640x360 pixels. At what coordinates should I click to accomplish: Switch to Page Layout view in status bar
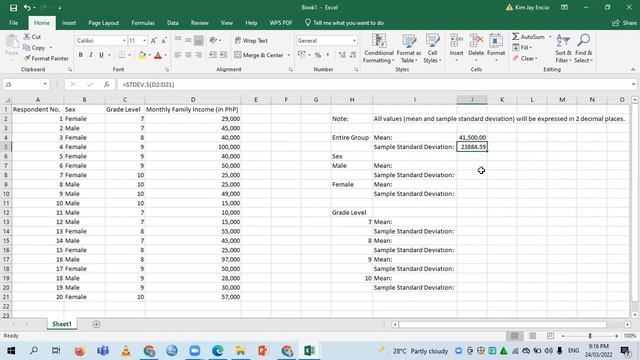[532, 336]
